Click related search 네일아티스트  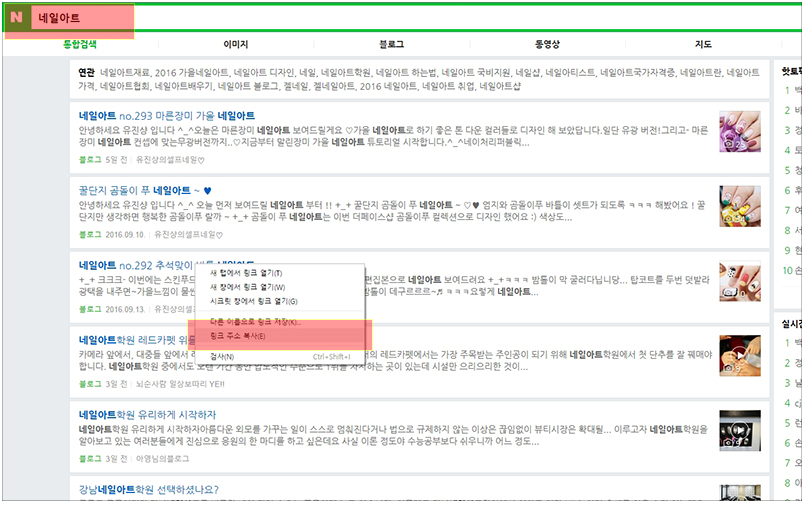click(x=570, y=73)
